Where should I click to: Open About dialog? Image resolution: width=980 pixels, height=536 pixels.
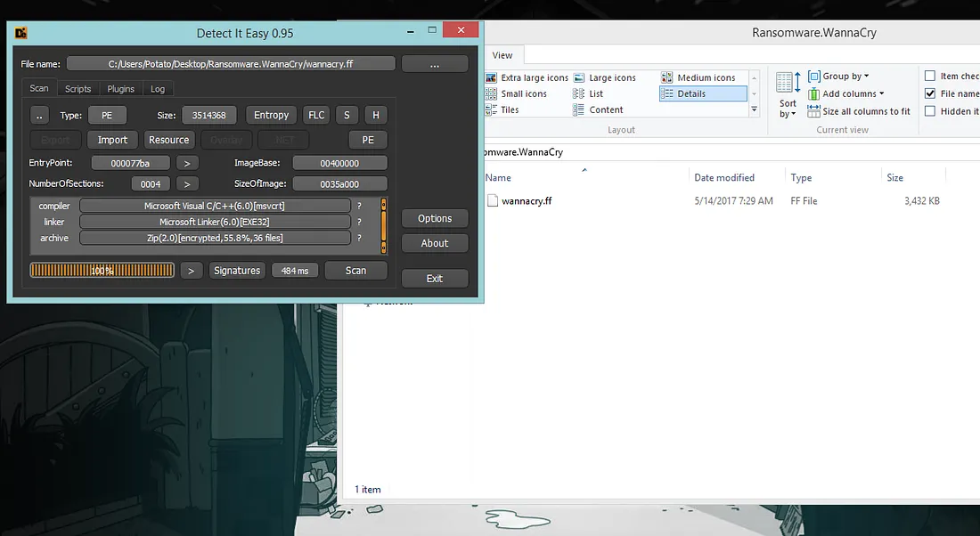(435, 244)
